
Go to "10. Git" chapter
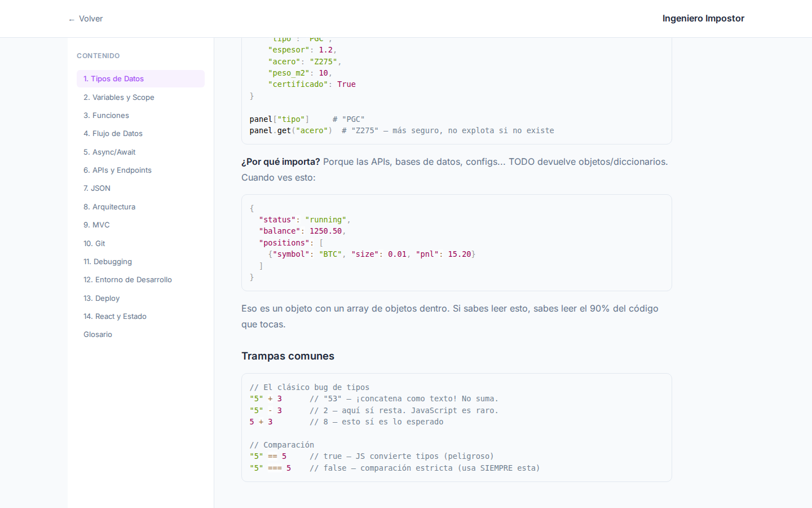pos(94,243)
